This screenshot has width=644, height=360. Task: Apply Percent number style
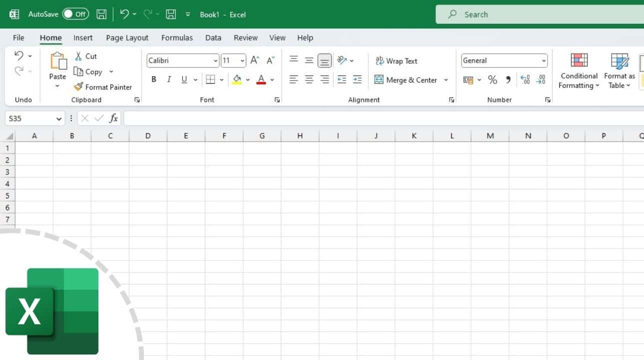point(492,79)
